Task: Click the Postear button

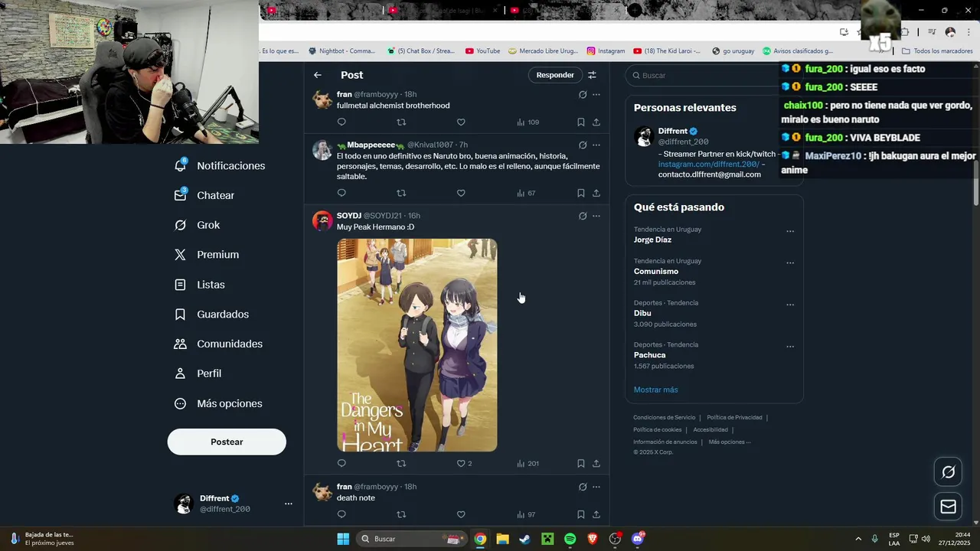Action: 227,442
